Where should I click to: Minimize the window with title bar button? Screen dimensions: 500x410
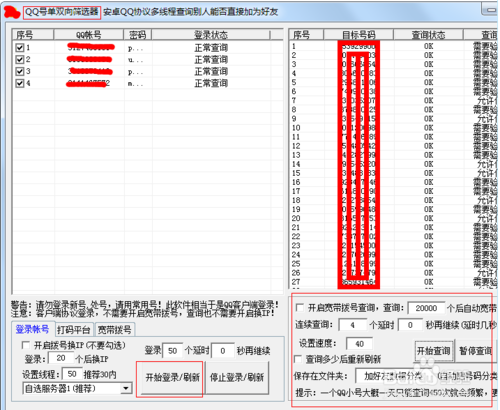(490, 9)
